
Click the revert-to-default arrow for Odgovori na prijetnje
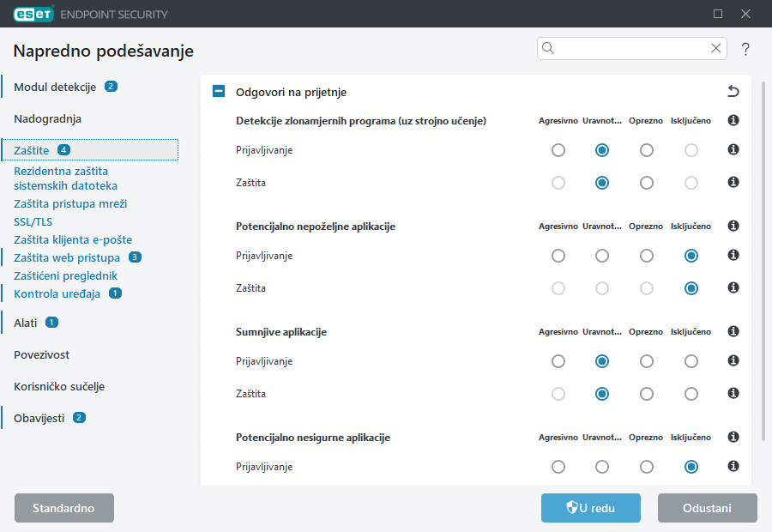pyautogui.click(x=732, y=90)
